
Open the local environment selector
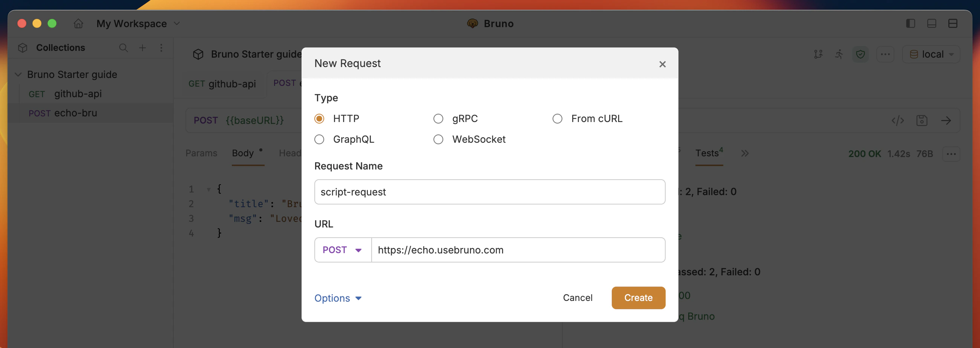[931, 54]
